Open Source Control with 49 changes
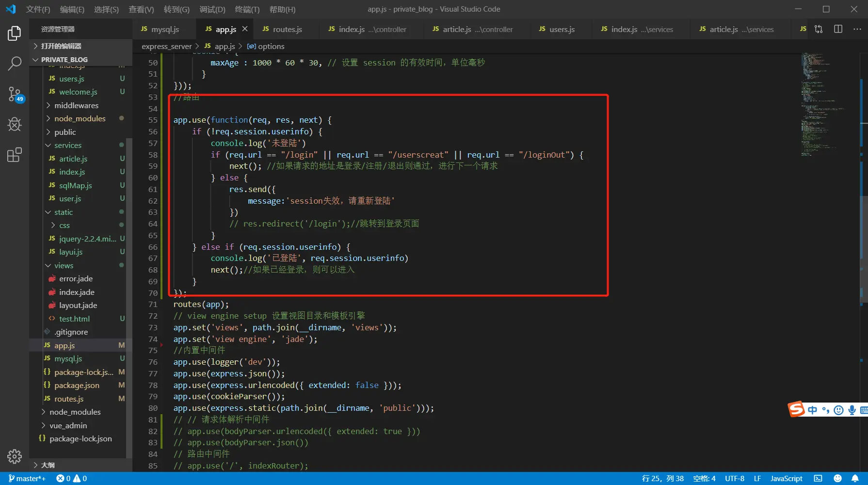868x485 pixels. coord(15,94)
